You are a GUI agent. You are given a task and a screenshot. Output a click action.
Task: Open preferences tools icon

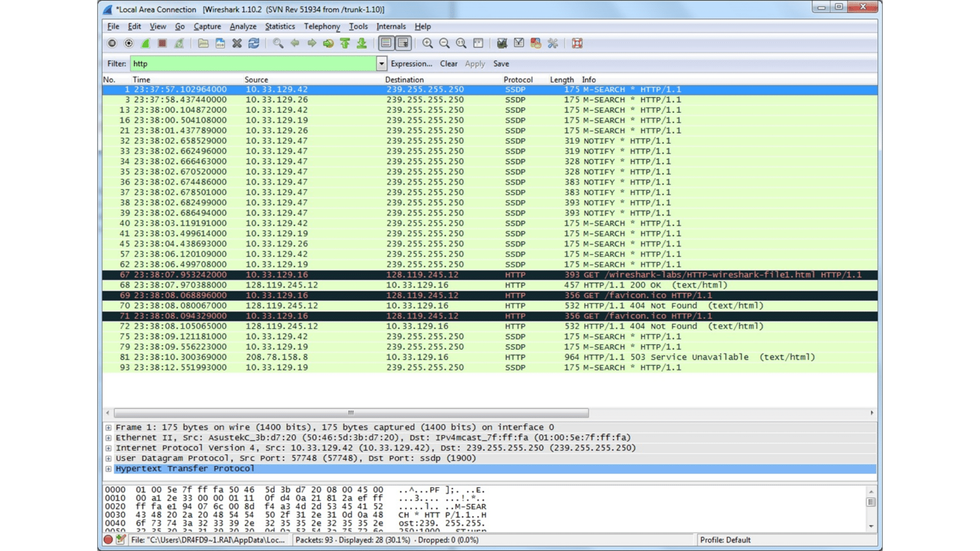[553, 43]
